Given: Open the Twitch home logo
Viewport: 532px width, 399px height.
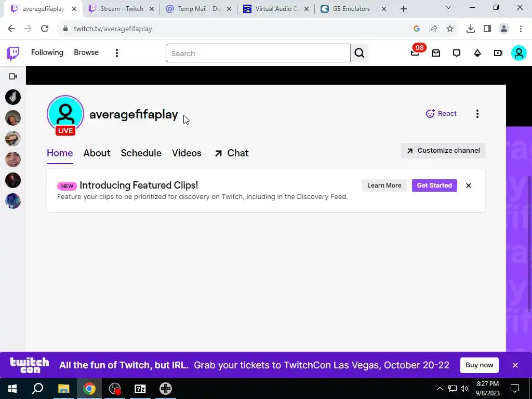Looking at the screenshot, I should (x=13, y=53).
